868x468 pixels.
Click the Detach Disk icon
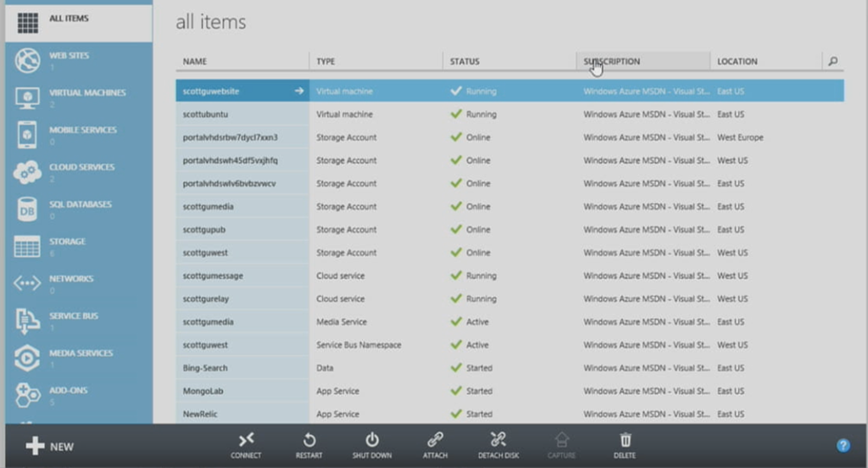(x=498, y=440)
